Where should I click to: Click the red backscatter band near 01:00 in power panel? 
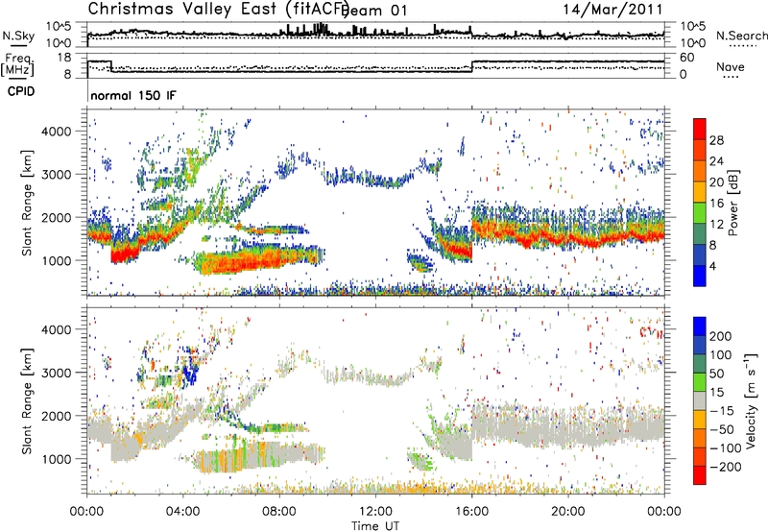click(124, 254)
